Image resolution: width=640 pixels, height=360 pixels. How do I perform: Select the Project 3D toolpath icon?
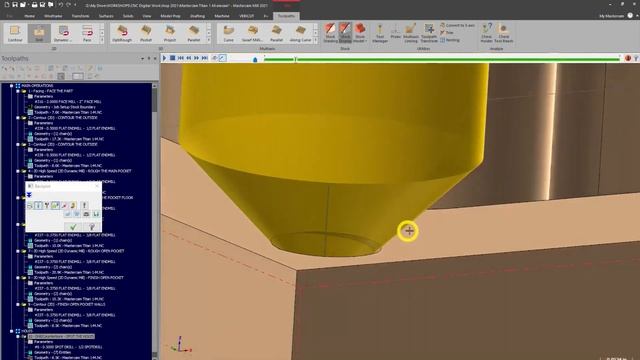[x=170, y=33]
